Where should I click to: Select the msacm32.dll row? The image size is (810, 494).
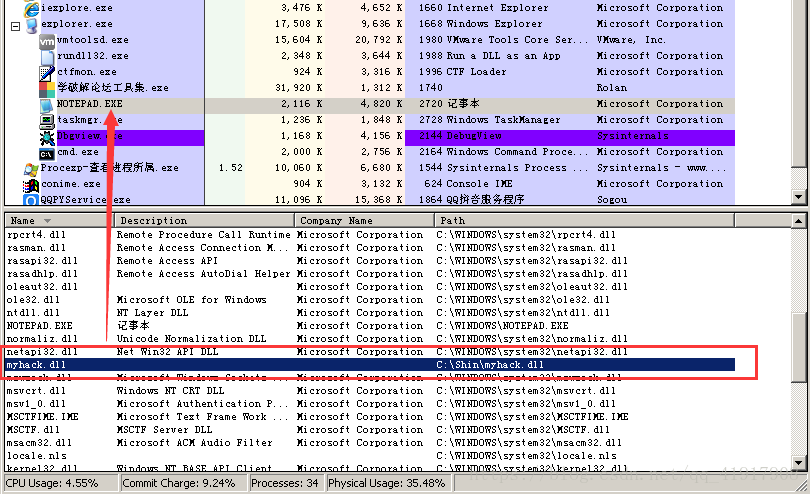[369, 443]
